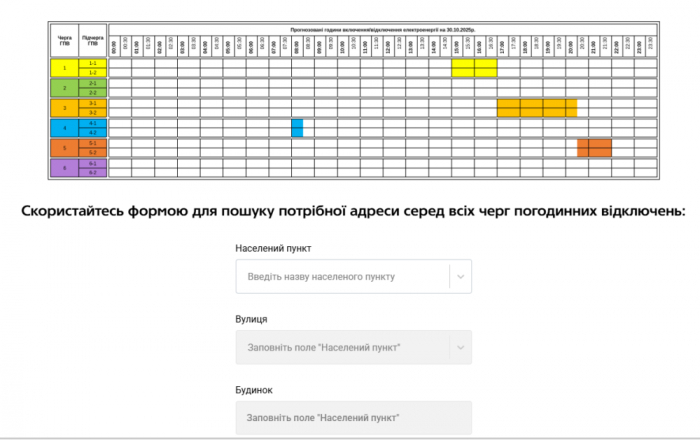Open the chevron in the Населений пункт field
Screen dimensions: 700x440
pos(460,276)
